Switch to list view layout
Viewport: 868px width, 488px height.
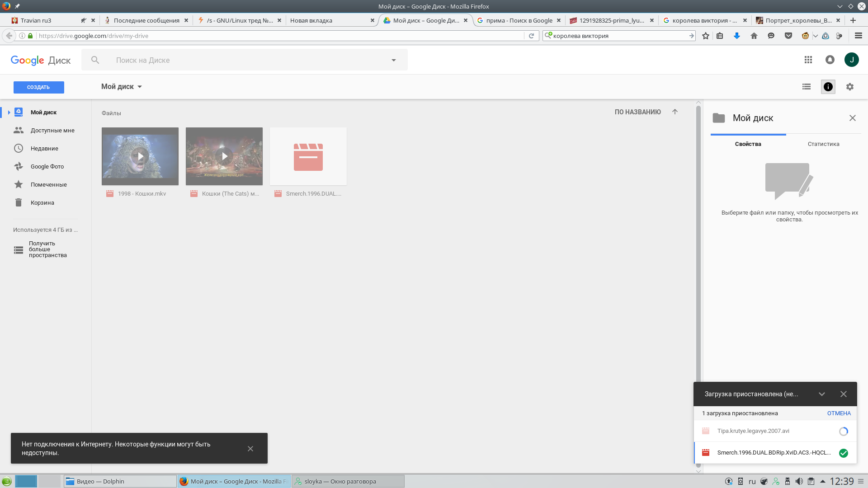[x=807, y=87]
